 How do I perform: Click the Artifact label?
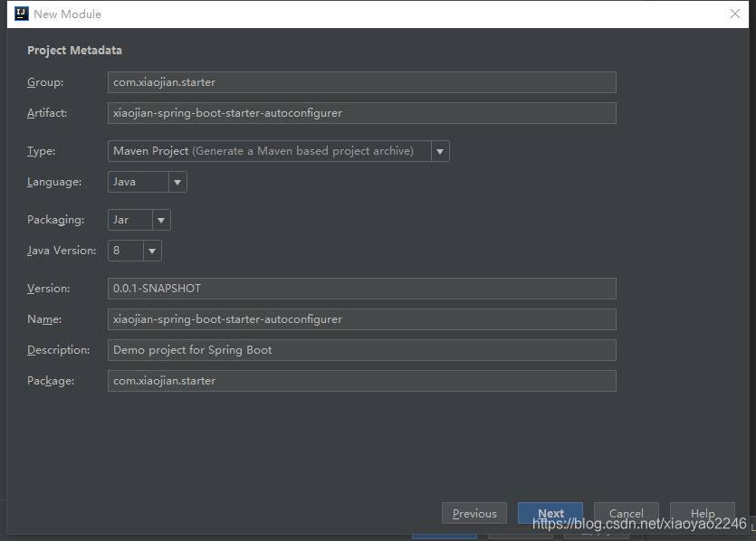pos(47,113)
